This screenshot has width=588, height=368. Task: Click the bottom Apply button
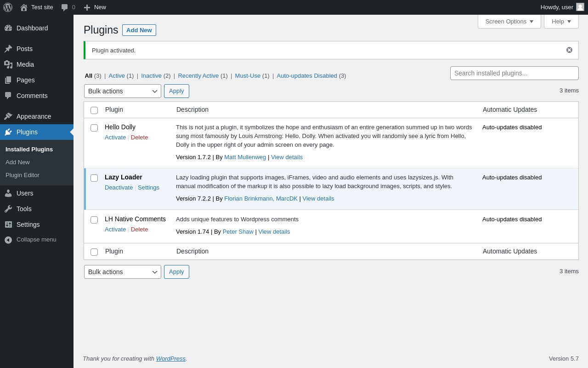(x=176, y=272)
